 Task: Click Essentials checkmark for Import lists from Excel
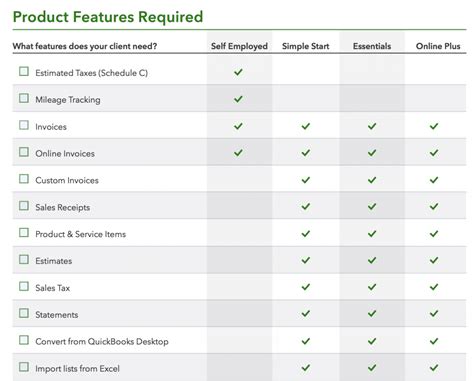[372, 368]
